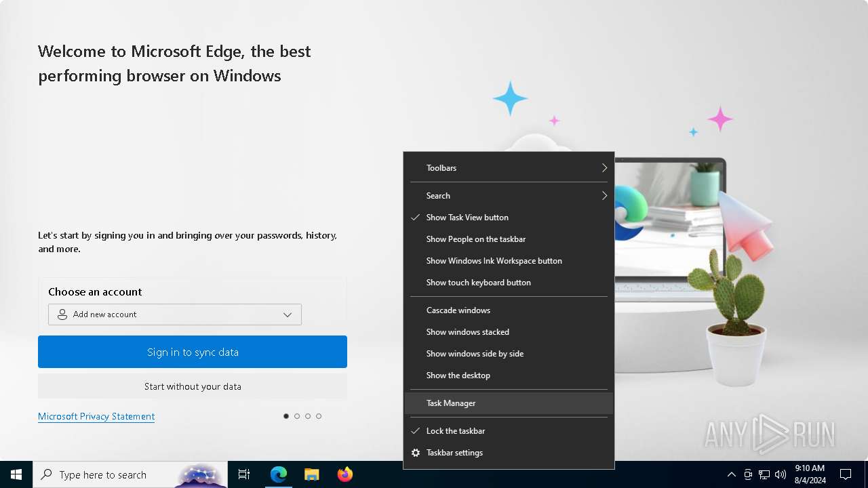
Task: Open the Windows Start menu
Action: 16,474
